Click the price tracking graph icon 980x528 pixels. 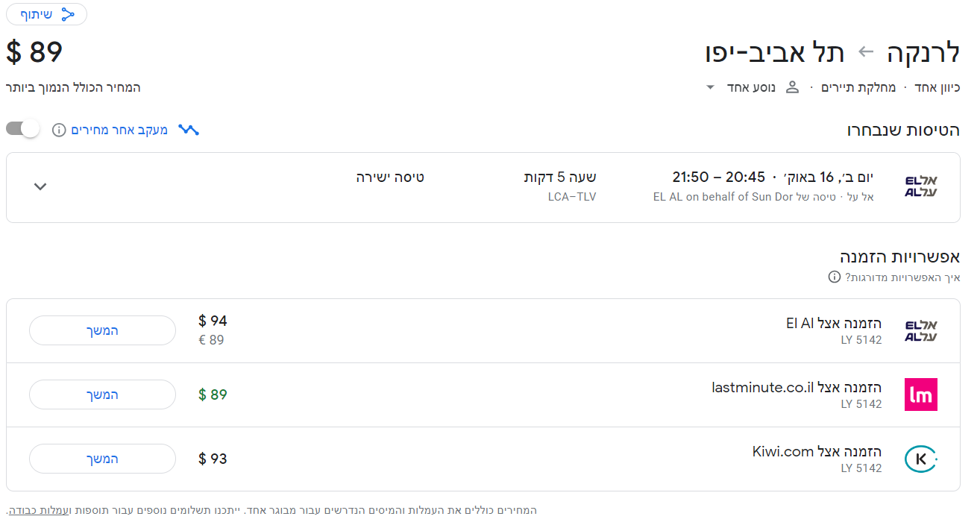[189, 130]
